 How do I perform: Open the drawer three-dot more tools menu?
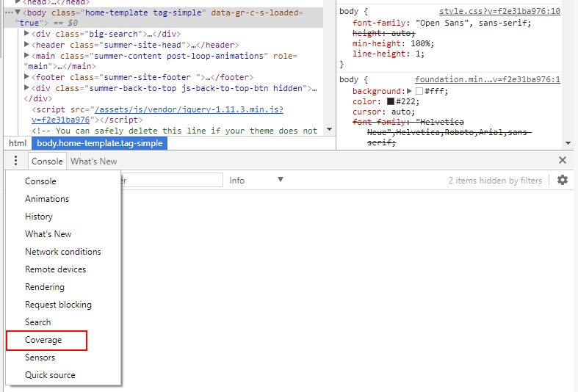[x=15, y=161]
